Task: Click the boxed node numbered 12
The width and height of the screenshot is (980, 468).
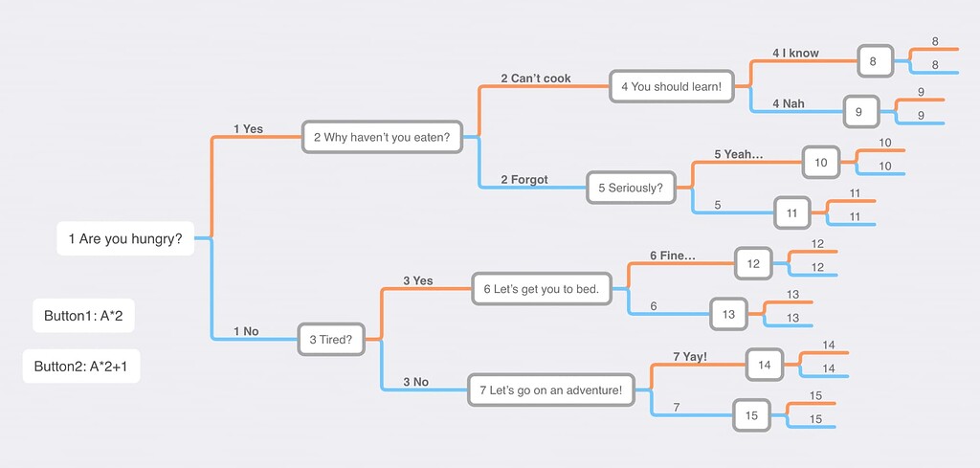Action: (753, 263)
